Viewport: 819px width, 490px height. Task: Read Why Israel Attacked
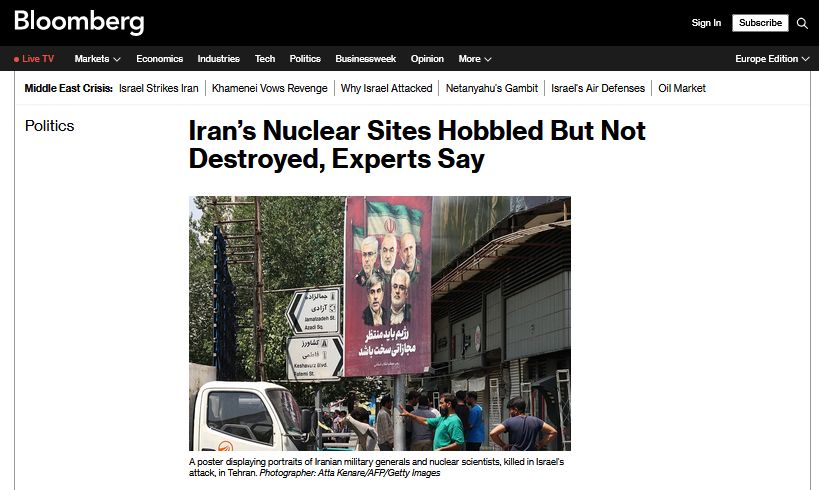387,88
